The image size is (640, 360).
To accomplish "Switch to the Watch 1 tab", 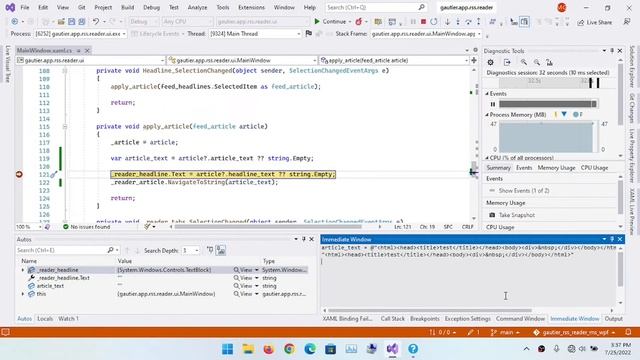I will point(68,318).
